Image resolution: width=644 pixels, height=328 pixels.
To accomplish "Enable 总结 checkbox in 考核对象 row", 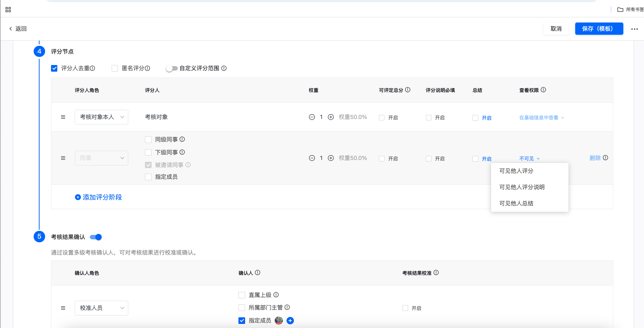I will (475, 118).
